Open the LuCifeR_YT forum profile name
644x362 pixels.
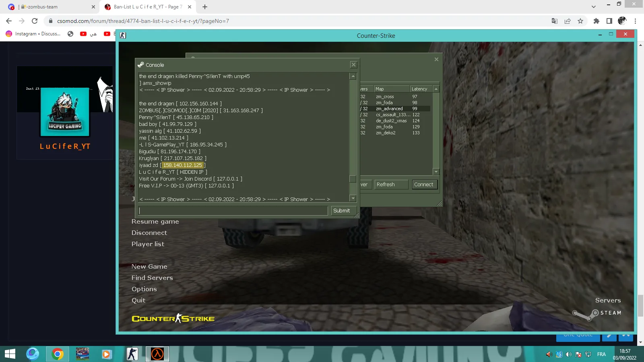(x=65, y=146)
